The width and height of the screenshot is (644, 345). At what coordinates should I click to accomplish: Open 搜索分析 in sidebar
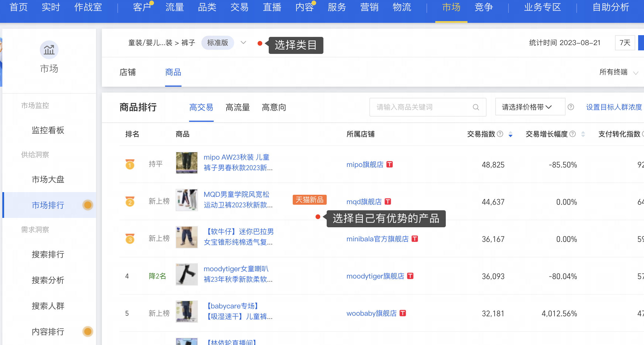(x=48, y=280)
